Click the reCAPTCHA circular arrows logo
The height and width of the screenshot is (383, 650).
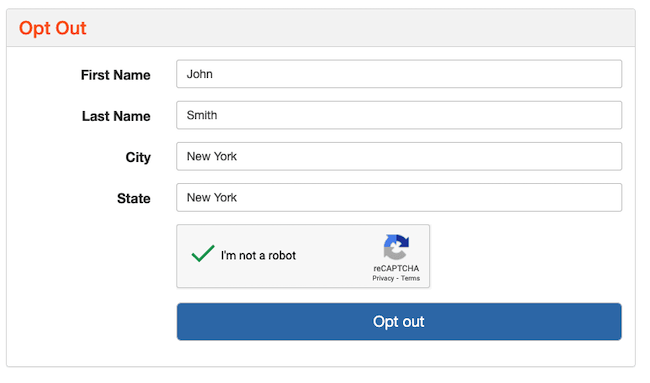point(396,247)
